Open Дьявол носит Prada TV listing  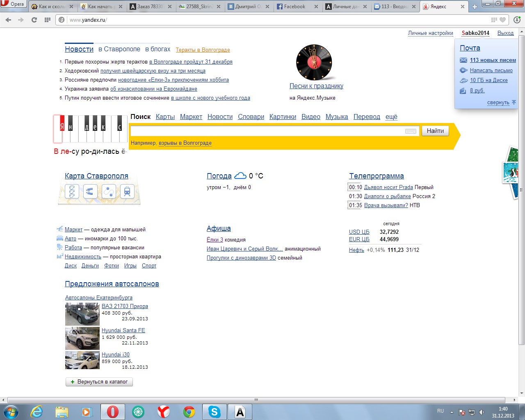tap(388, 187)
